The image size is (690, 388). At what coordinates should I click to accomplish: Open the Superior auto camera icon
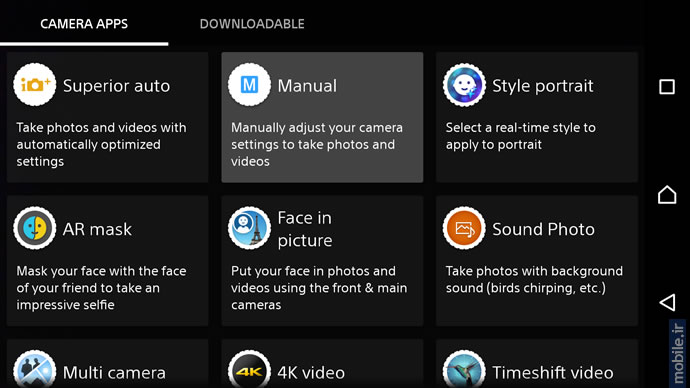click(x=34, y=84)
